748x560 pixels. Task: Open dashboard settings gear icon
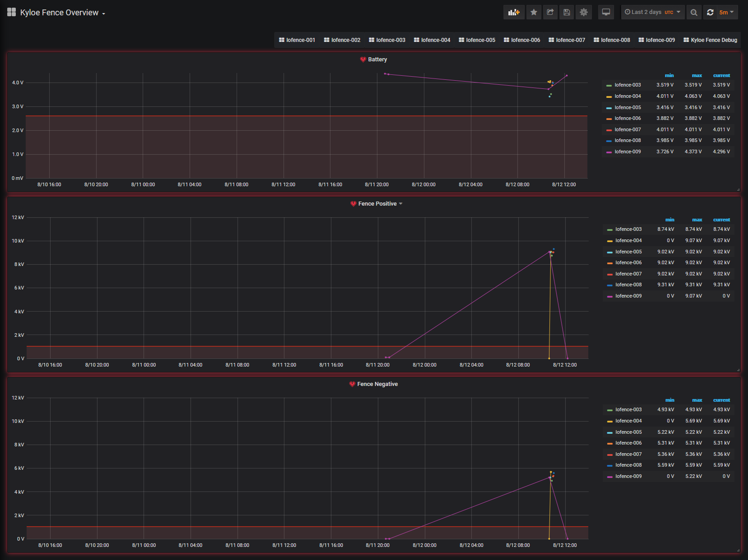(x=583, y=12)
